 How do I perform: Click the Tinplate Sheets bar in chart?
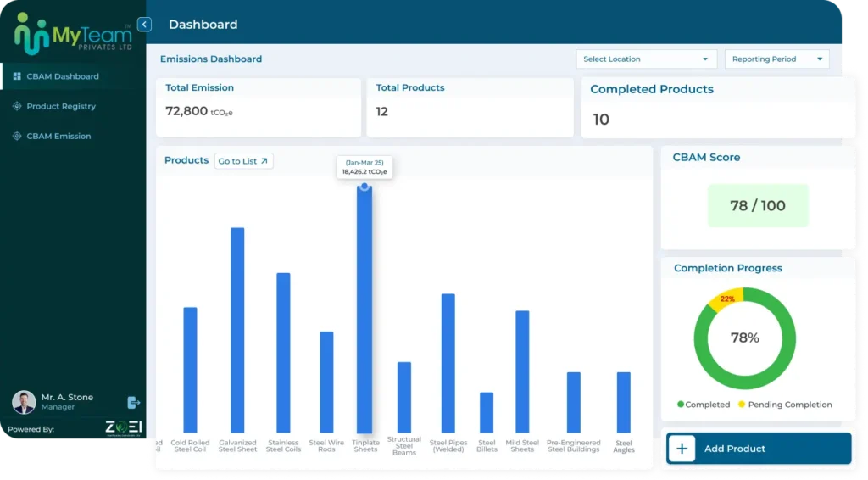click(364, 310)
